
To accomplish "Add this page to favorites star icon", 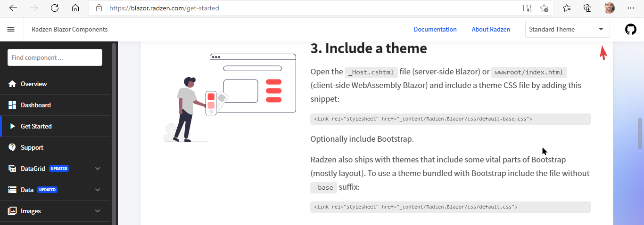I will pos(544,8).
